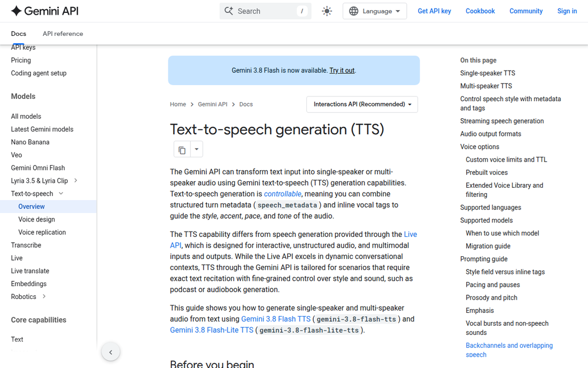Click the controllable link
This screenshot has width=588, height=368.
pyautogui.click(x=282, y=194)
